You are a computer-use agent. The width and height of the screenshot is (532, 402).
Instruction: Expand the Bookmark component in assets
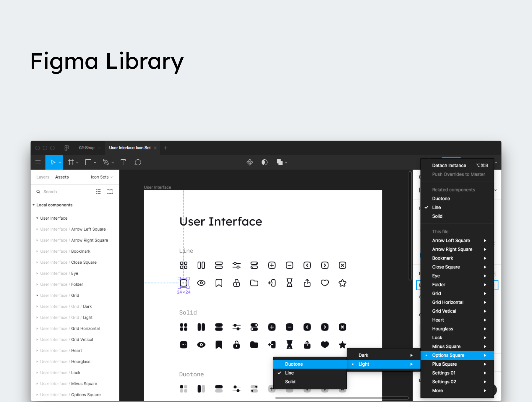pos(37,251)
